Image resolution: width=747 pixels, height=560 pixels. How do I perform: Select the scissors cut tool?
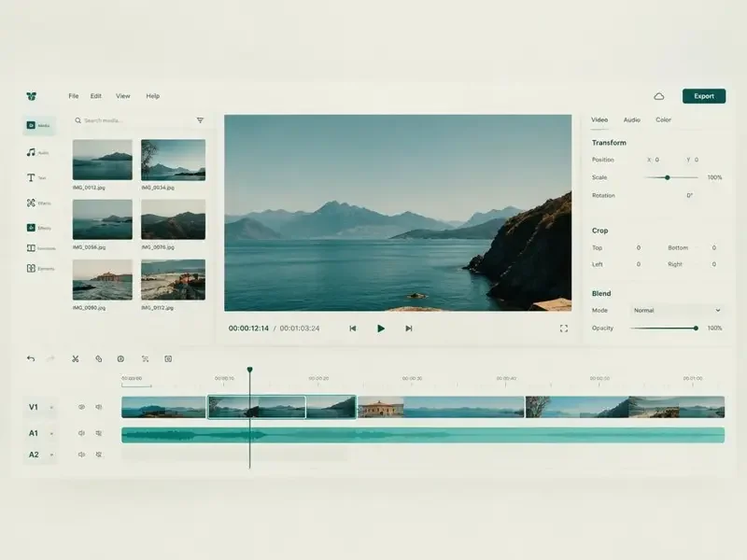tap(76, 358)
